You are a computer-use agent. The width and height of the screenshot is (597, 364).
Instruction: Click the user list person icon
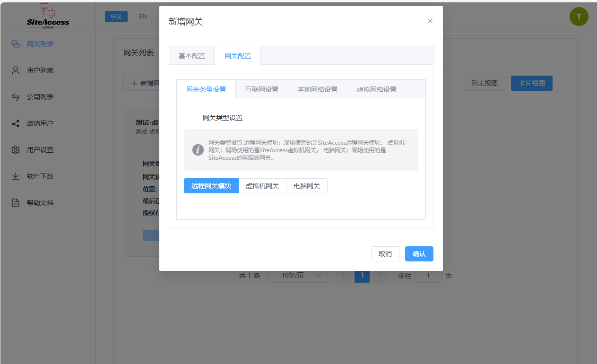point(16,70)
